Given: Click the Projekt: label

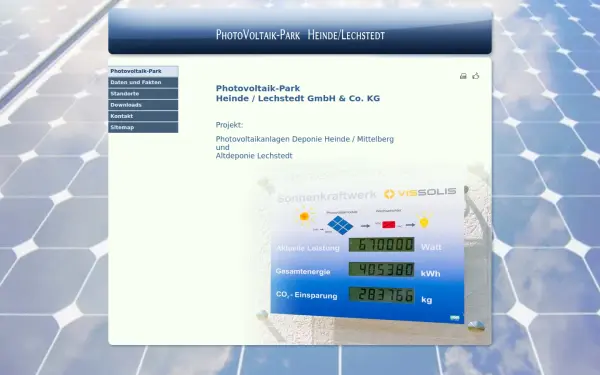Looking at the screenshot, I should 229,125.
